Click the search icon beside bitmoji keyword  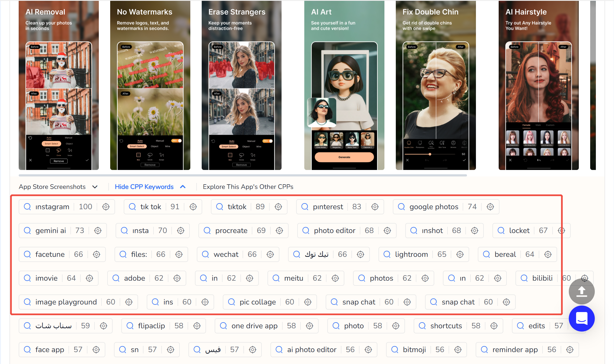[x=395, y=350]
